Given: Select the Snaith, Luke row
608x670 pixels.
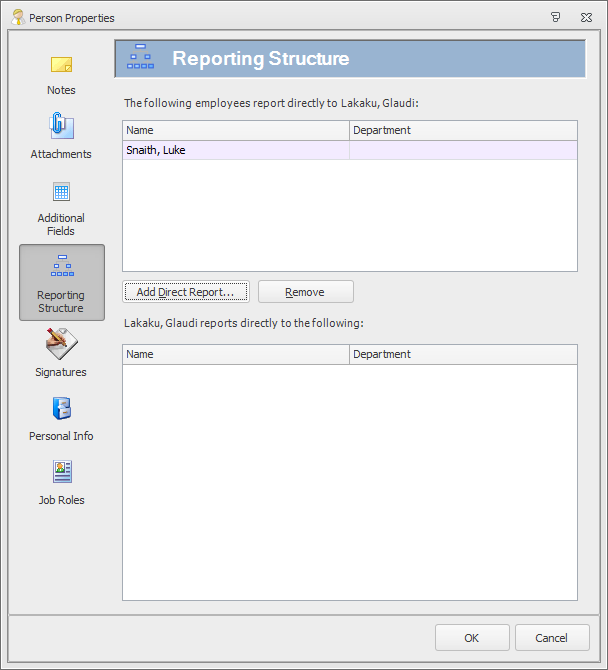Looking at the screenshot, I should (x=350, y=150).
